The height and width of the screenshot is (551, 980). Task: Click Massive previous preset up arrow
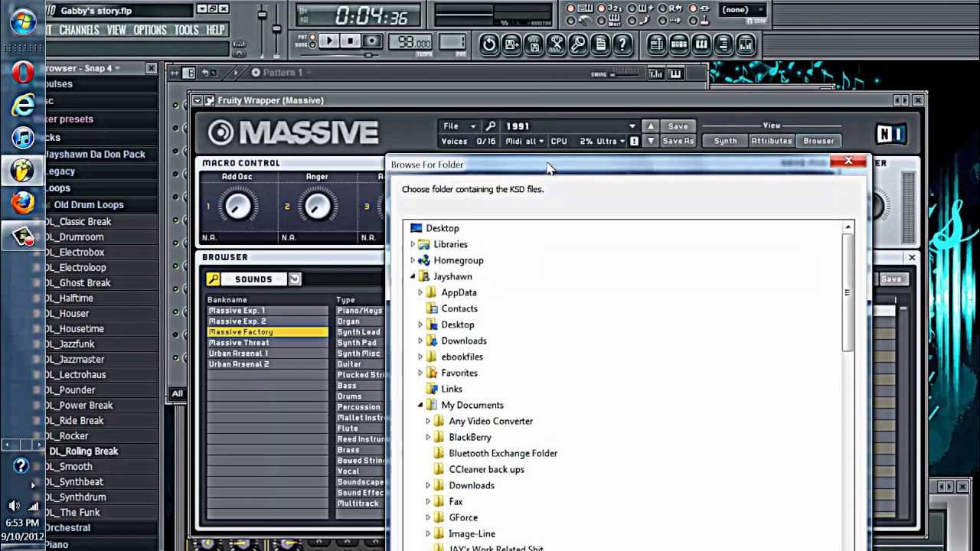click(x=650, y=126)
